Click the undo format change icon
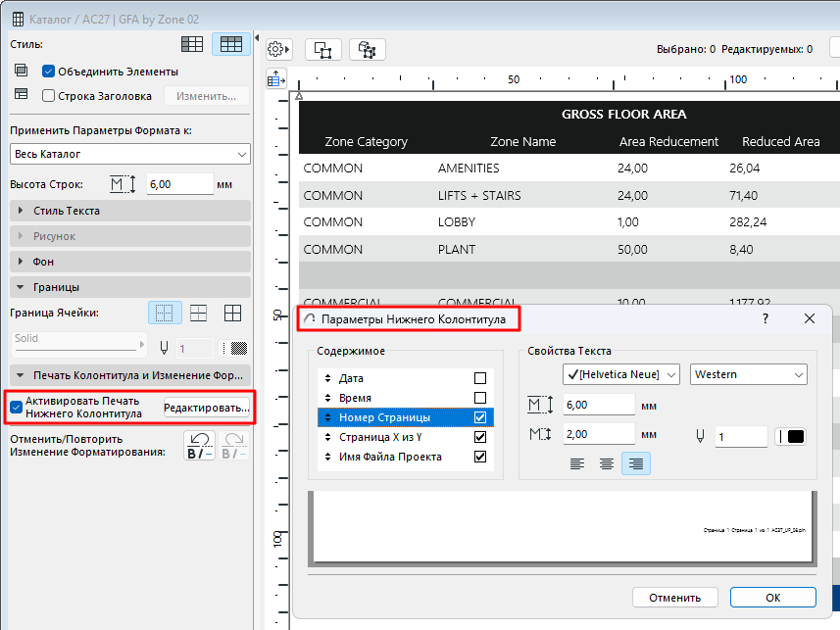This screenshot has width=840, height=630. (x=201, y=446)
